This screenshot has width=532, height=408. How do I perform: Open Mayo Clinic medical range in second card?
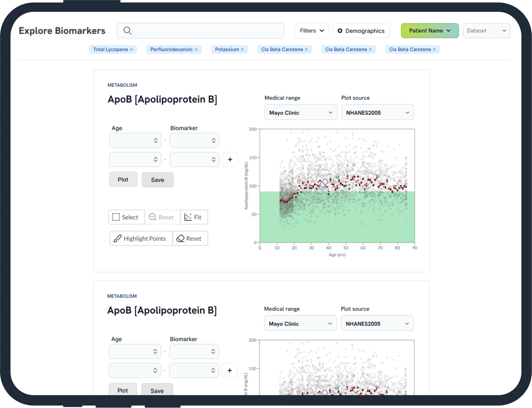pyautogui.click(x=300, y=323)
